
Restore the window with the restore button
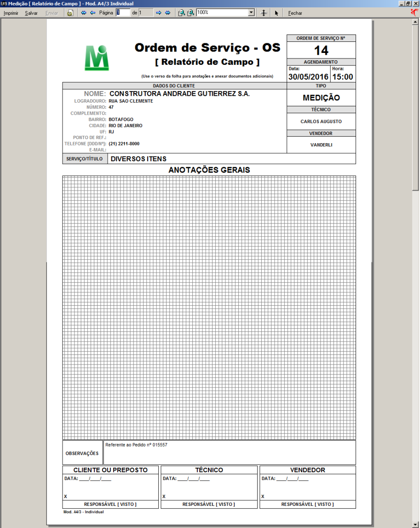[408, 3]
